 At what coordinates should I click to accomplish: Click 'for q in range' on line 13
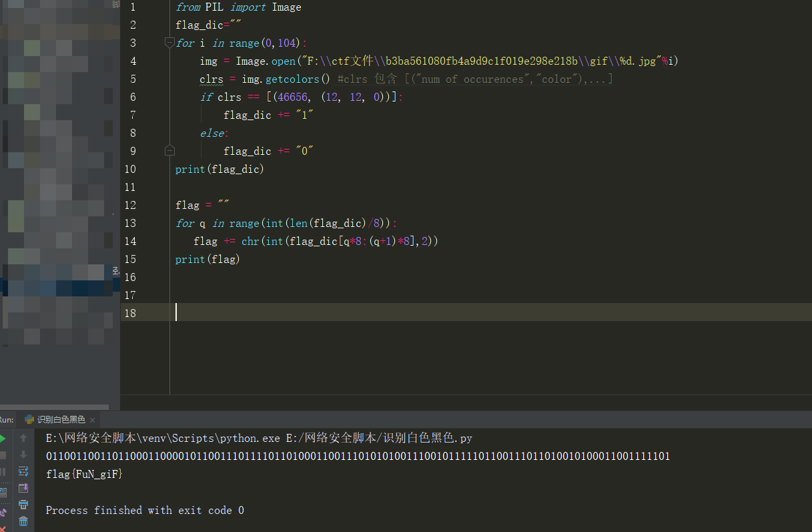pos(217,224)
